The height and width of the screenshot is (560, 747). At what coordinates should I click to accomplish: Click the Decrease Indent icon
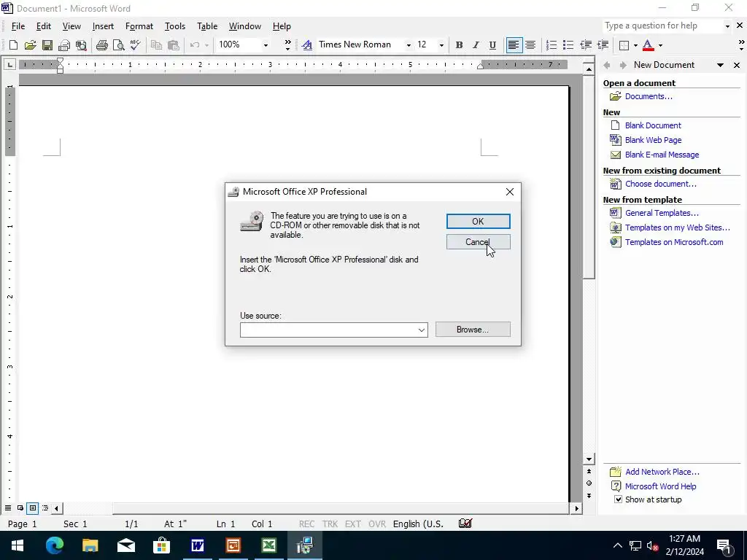pyautogui.click(x=586, y=45)
